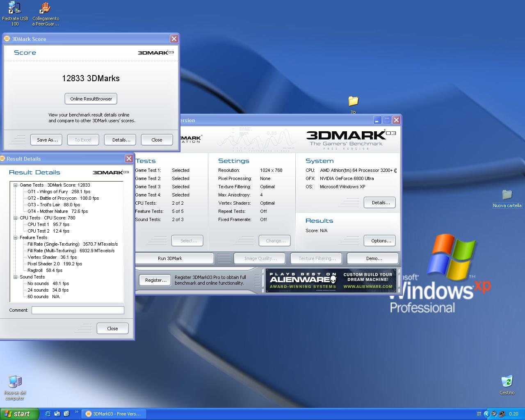Viewport: 525px width, 420px height.
Task: Show hidden tray icons with the arrow
Action: (x=486, y=414)
